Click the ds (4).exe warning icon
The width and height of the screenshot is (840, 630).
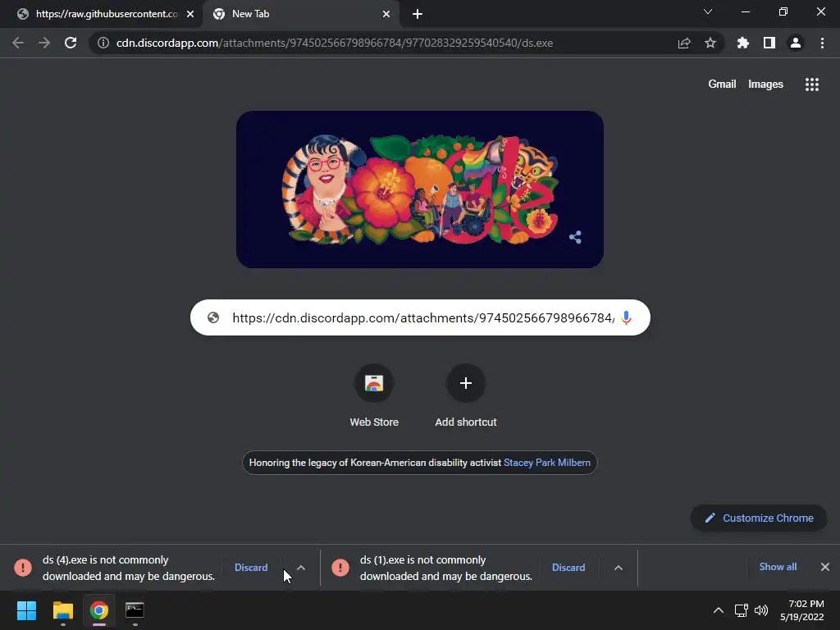click(x=22, y=568)
